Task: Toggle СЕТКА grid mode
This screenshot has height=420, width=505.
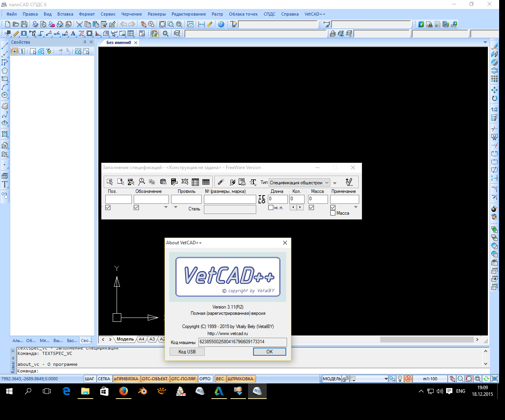Action: (104, 379)
